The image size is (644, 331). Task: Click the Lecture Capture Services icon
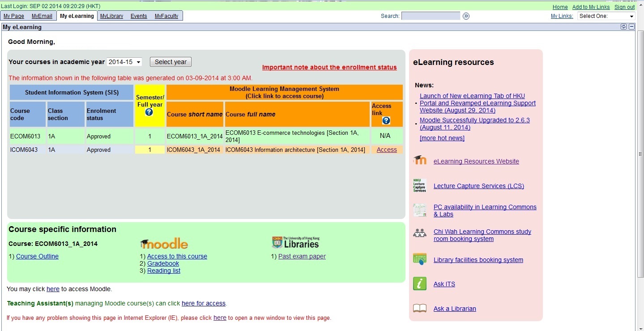(419, 185)
